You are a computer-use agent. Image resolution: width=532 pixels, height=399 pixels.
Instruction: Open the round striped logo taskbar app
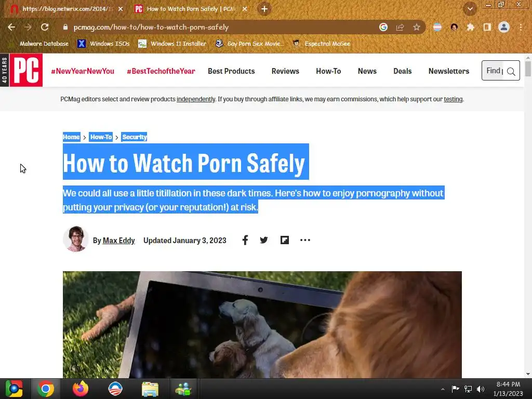point(115,389)
